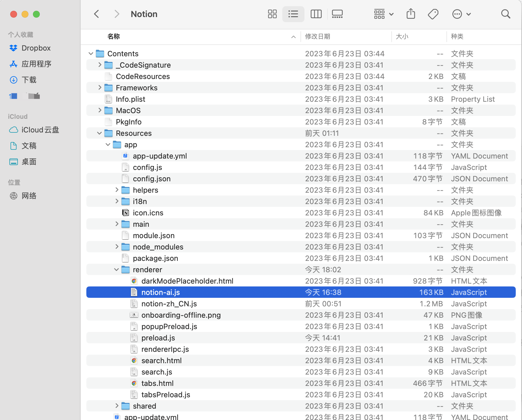This screenshot has width=522, height=420.
Task: Collapse the Resources folder
Action: (x=99, y=133)
